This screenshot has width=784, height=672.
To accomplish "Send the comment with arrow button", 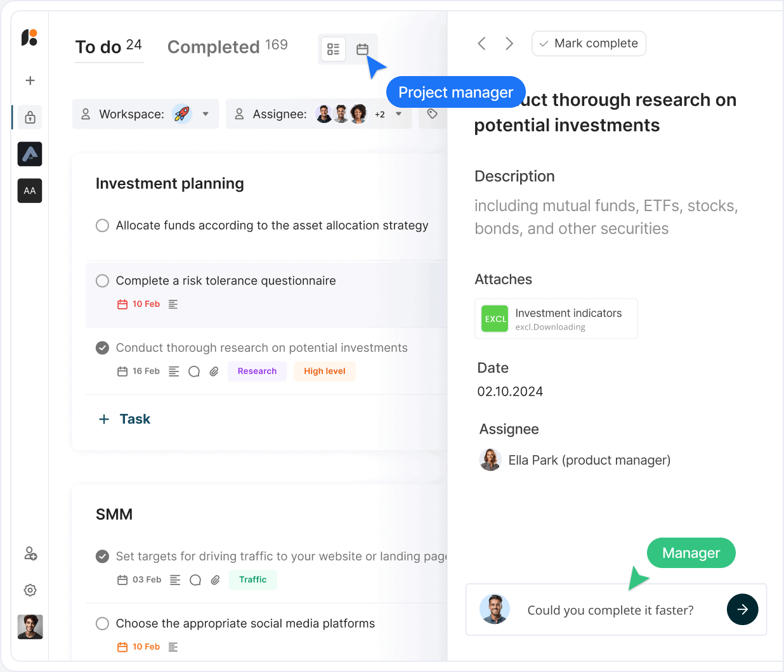I will 742,609.
